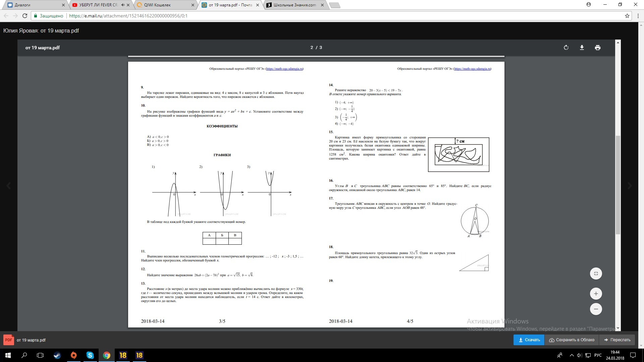Image resolution: width=644 pixels, height=362 pixels.
Task: Click cell under А in answer table
Action: pos(209,241)
